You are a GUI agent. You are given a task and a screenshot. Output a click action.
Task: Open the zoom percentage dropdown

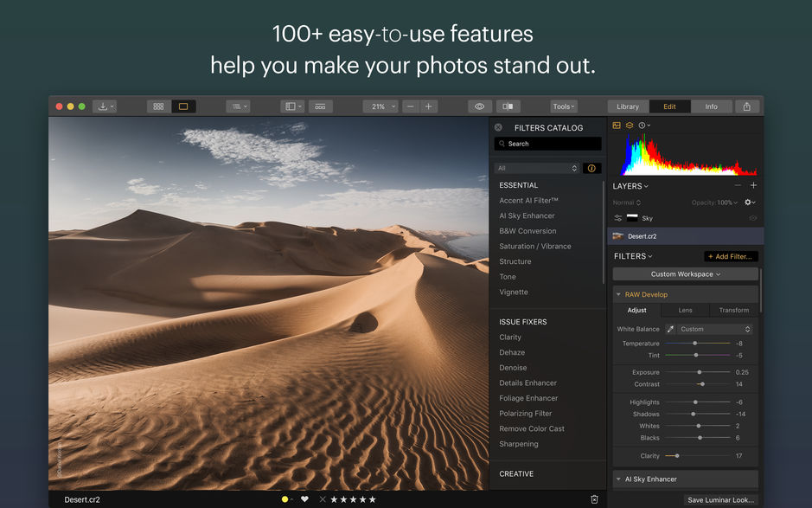(379, 106)
